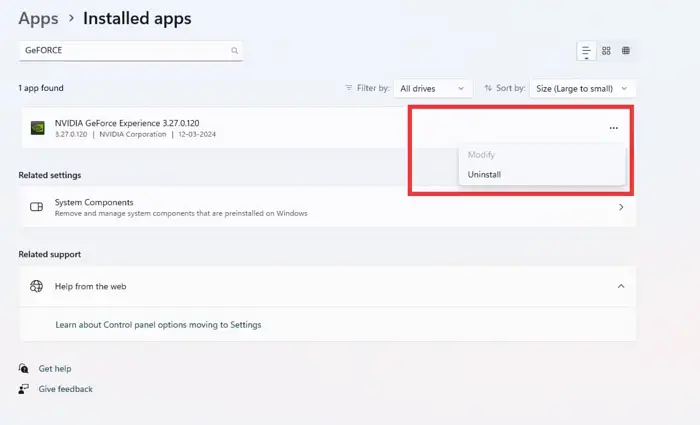
Task: Click the System Components icon
Action: click(37, 207)
